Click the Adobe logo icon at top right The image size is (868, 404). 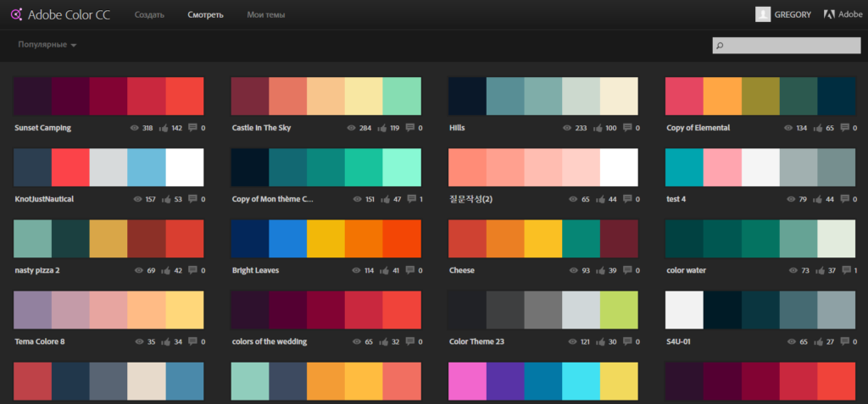point(829,15)
